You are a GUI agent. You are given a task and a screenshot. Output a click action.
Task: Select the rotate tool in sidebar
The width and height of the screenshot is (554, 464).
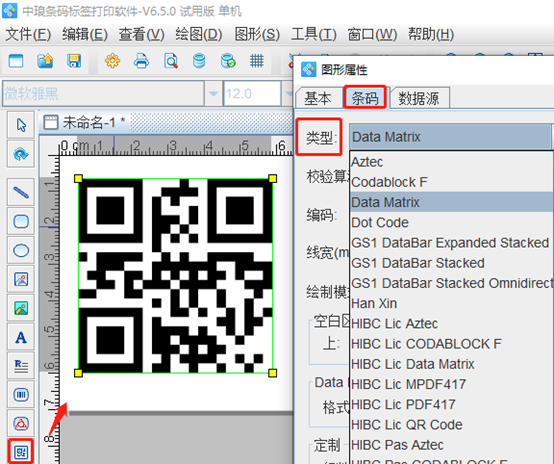pyautogui.click(x=21, y=154)
